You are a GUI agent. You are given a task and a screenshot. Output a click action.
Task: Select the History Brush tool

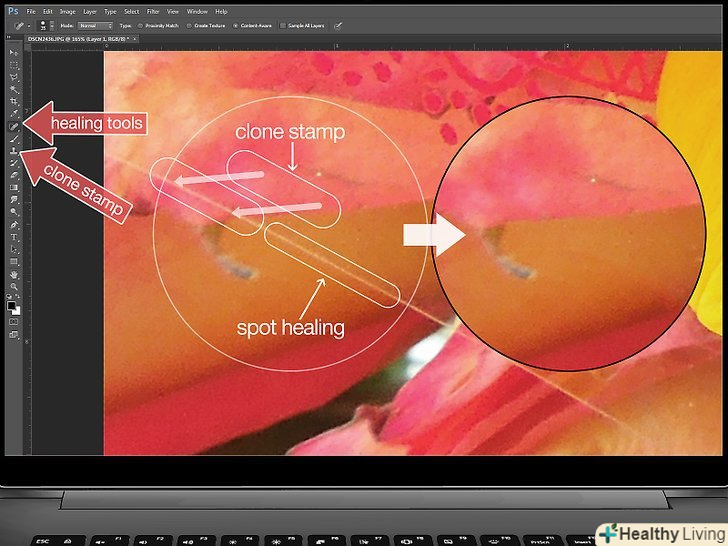point(13,163)
